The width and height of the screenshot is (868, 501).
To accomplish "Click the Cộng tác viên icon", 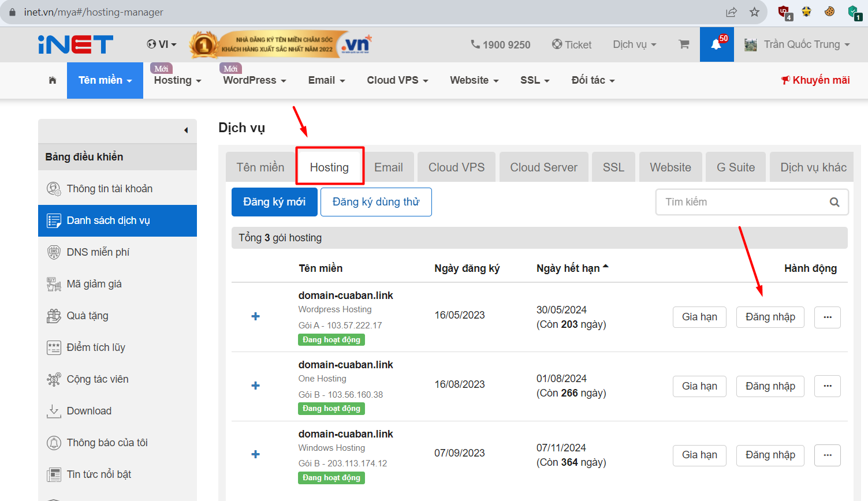I will [x=54, y=379].
